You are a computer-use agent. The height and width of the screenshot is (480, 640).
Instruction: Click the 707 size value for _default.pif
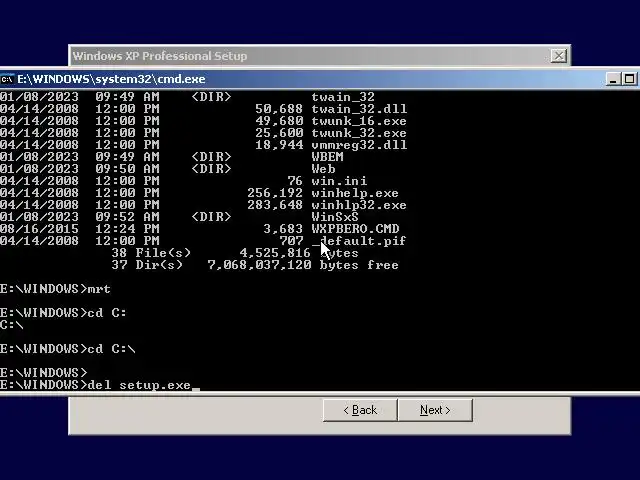[x=291, y=241]
